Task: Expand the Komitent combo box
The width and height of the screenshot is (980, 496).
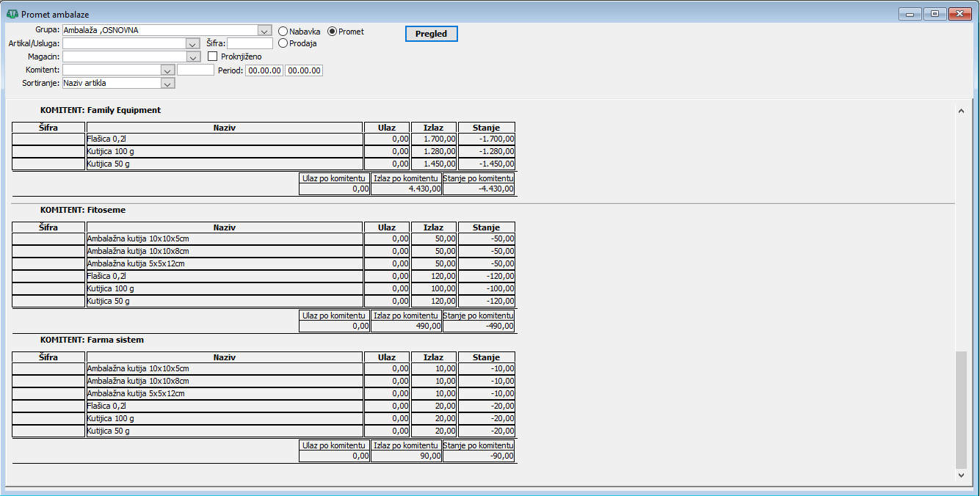Action: [167, 70]
